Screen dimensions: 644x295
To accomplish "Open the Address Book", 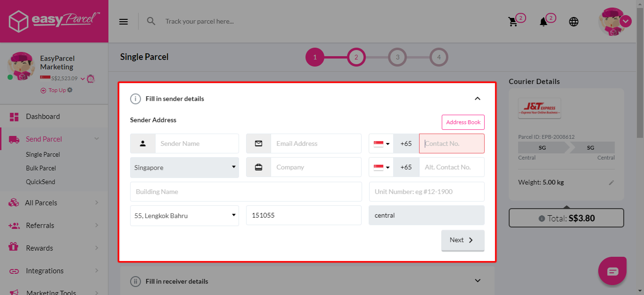I will click(462, 122).
